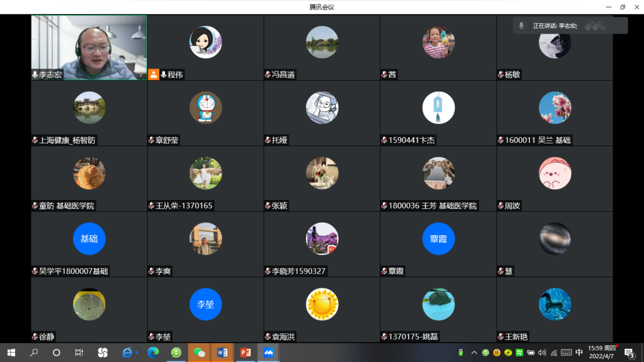Open Task View on the taskbar
The width and height of the screenshot is (644, 362).
point(79,352)
